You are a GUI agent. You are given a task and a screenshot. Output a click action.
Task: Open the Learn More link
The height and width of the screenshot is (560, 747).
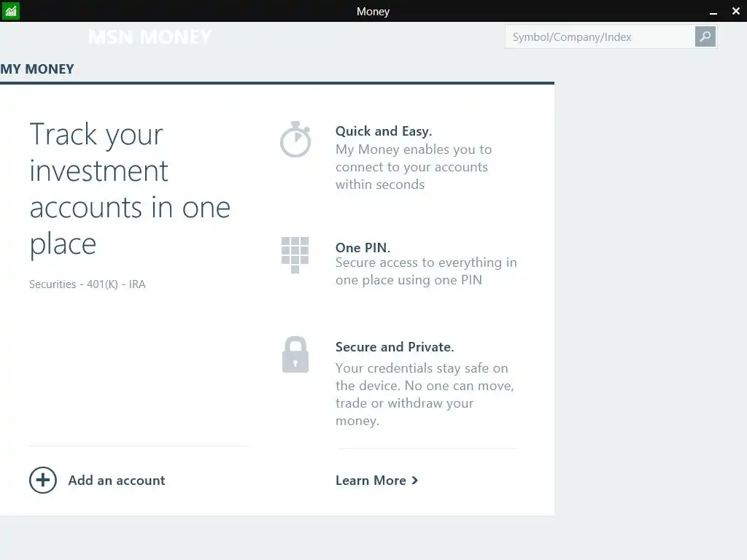pyautogui.click(x=377, y=481)
